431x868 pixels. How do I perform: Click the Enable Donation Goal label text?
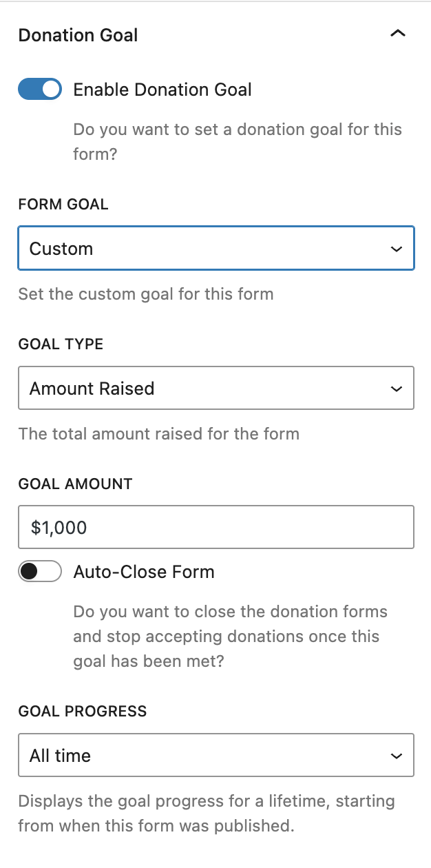162,90
